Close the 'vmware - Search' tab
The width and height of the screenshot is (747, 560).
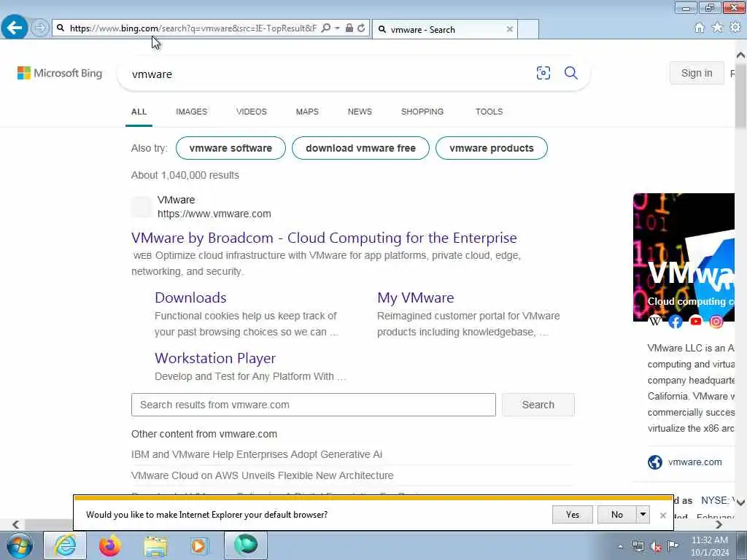(509, 29)
